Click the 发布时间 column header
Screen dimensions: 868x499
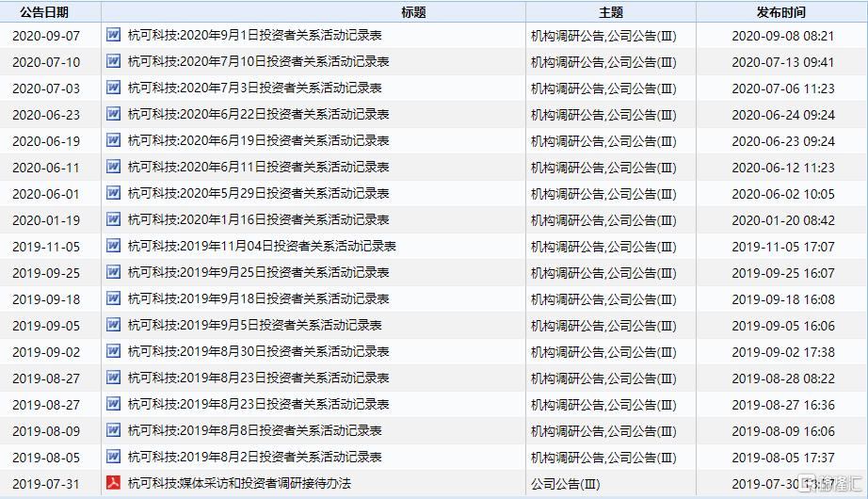[x=781, y=12]
